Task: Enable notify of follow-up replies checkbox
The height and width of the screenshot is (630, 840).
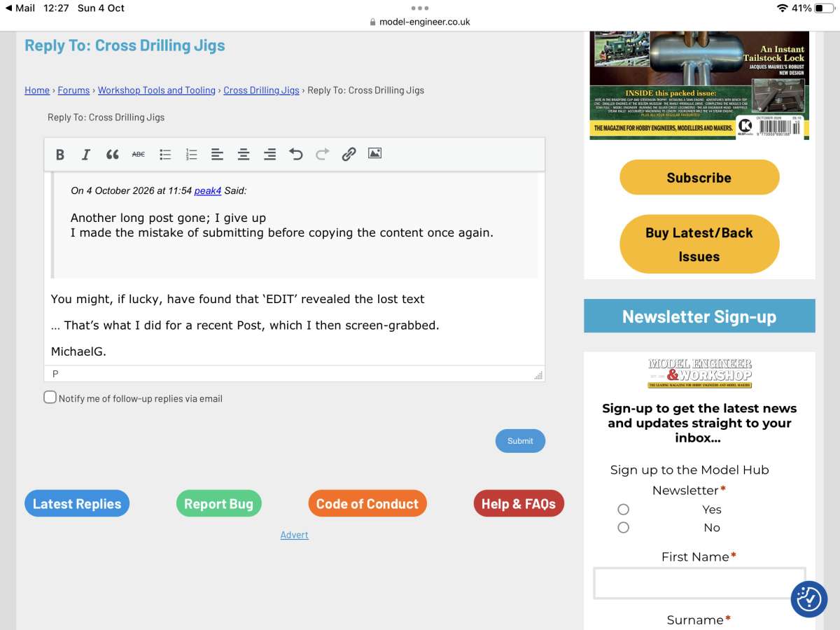Action: [x=50, y=398]
